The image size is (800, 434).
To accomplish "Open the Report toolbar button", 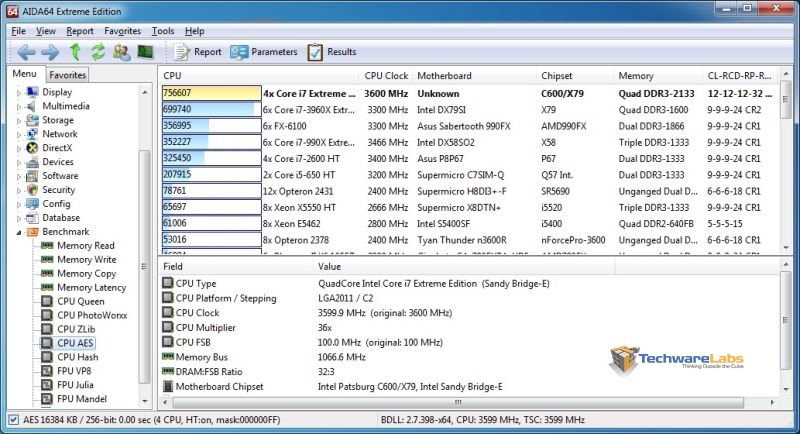I will click(x=198, y=52).
